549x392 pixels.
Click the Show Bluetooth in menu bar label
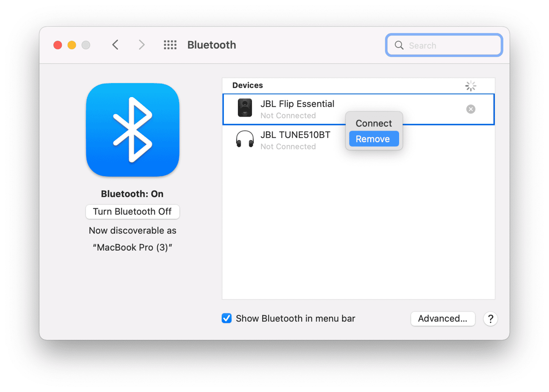point(295,318)
